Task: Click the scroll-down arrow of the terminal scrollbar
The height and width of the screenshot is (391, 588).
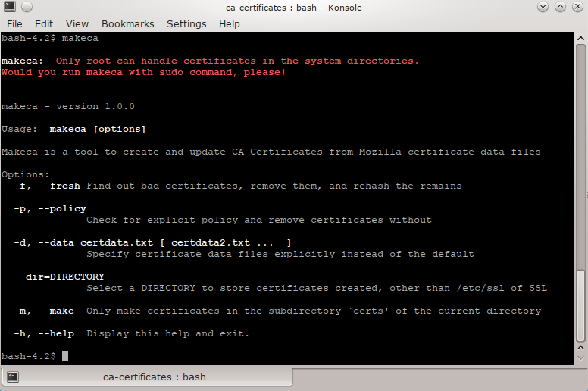Action: 581,357
